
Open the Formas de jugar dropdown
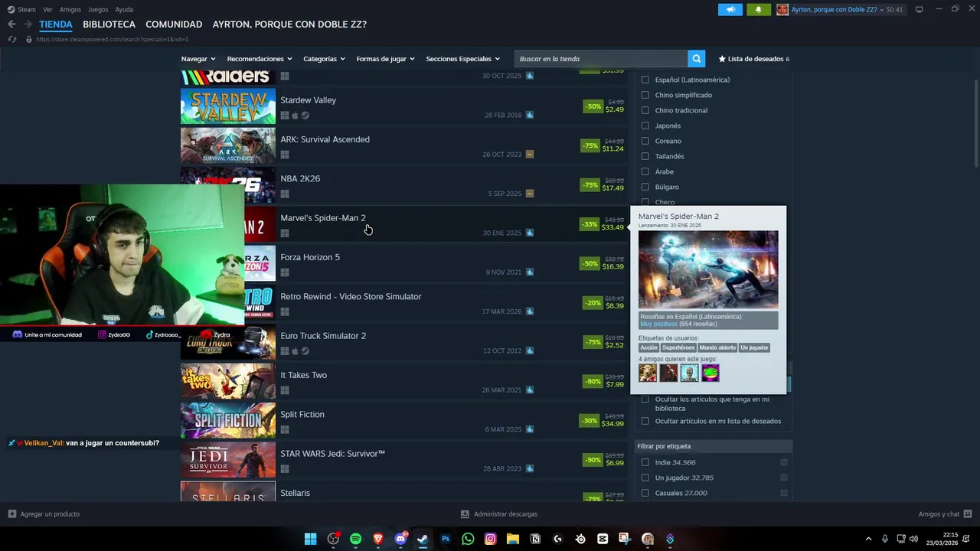point(385,59)
